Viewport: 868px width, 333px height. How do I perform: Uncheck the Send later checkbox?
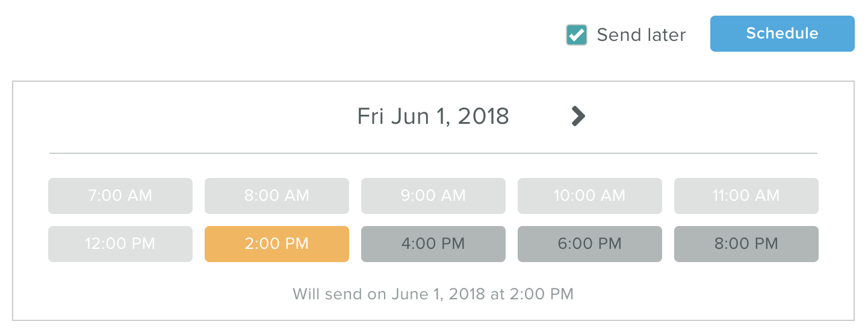pos(577,35)
